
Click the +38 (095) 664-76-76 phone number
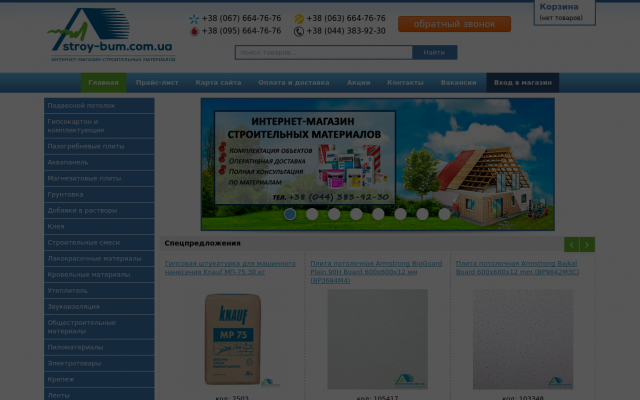click(241, 31)
